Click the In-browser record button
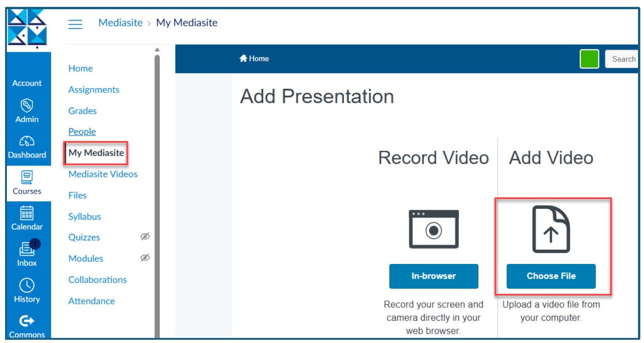This screenshot has height=343, width=644. (x=434, y=276)
